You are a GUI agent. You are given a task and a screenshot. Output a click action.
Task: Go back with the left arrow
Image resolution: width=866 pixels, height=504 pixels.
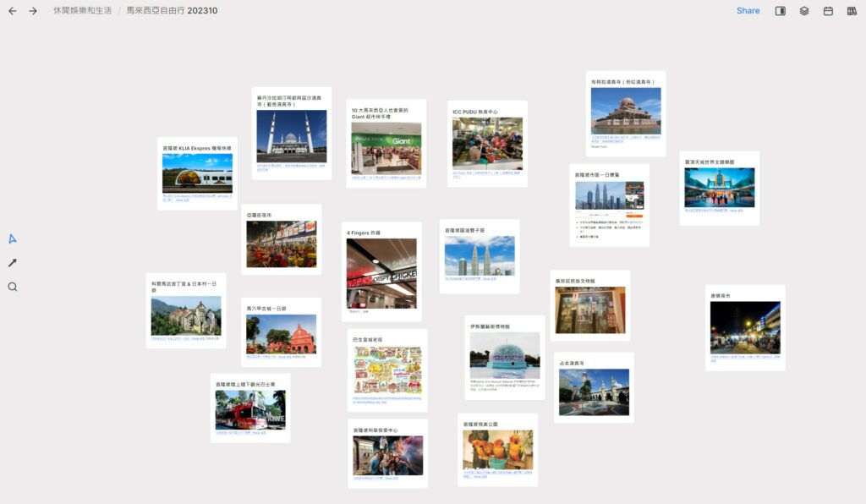(13, 11)
